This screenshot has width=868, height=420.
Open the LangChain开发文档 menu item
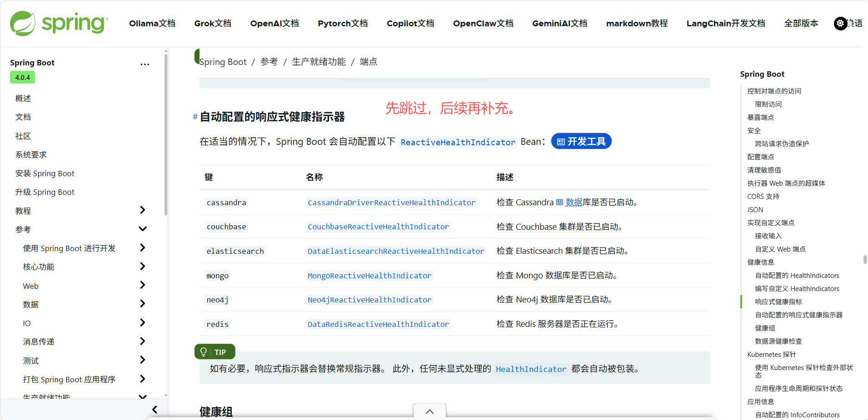point(726,23)
